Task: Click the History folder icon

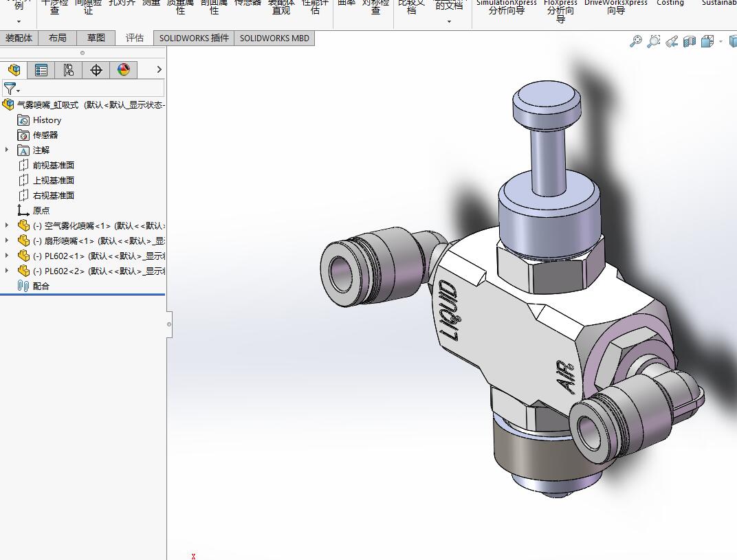Action: point(23,120)
